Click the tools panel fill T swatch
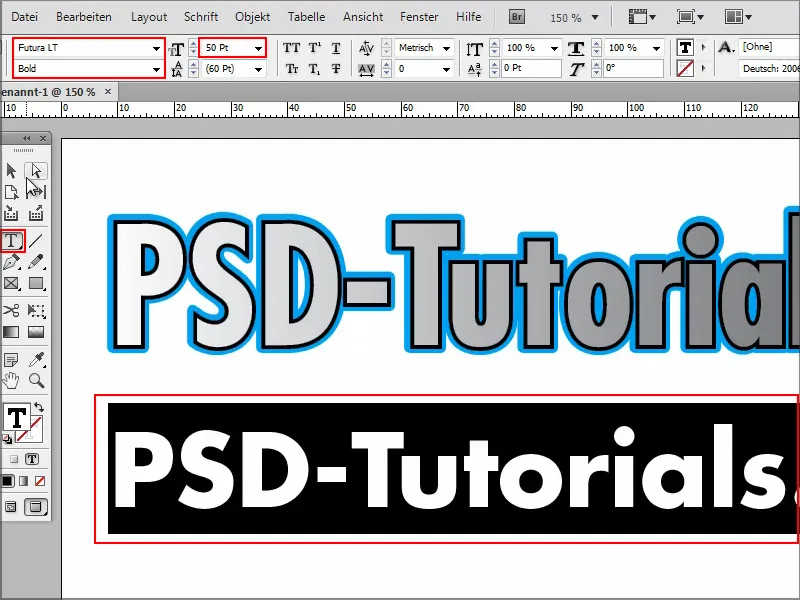800x600 pixels. (17, 418)
